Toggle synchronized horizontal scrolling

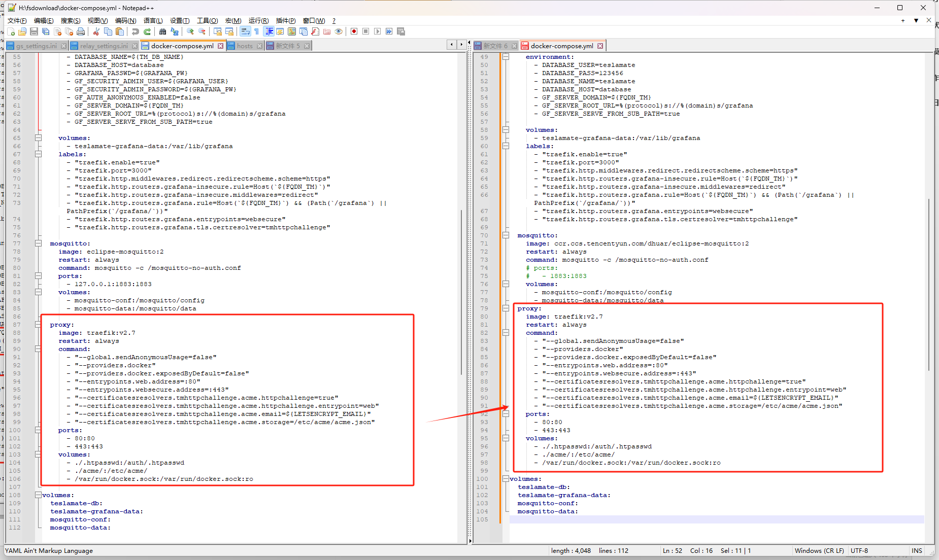click(x=229, y=31)
